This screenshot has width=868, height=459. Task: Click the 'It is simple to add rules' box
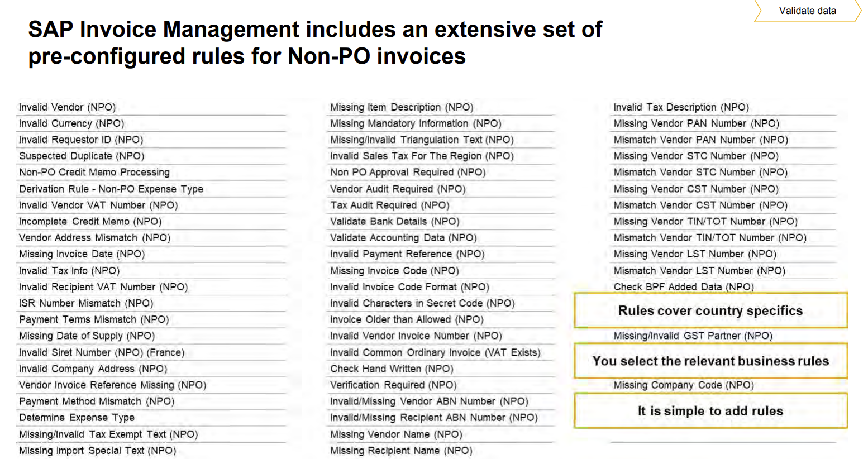pyautogui.click(x=710, y=411)
